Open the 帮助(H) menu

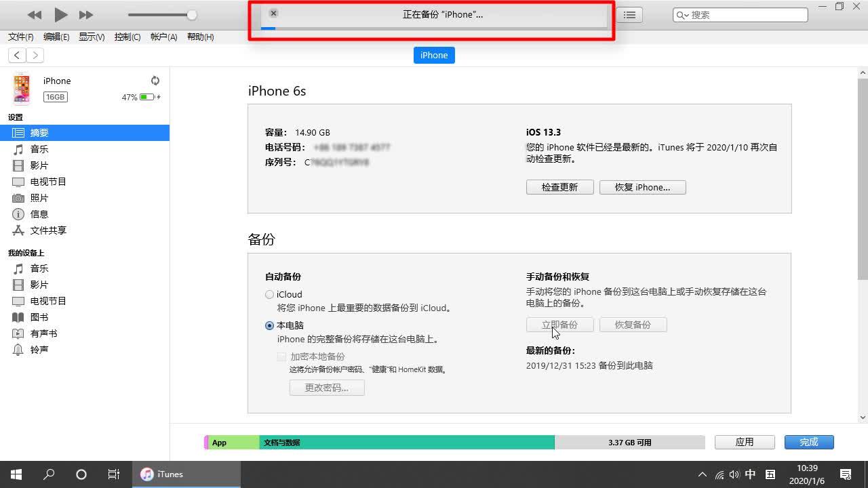click(x=200, y=37)
